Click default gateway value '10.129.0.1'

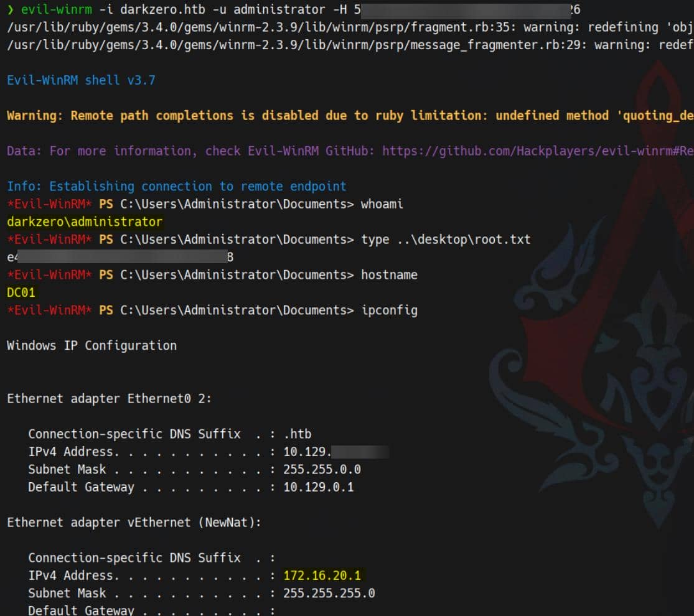coord(318,487)
